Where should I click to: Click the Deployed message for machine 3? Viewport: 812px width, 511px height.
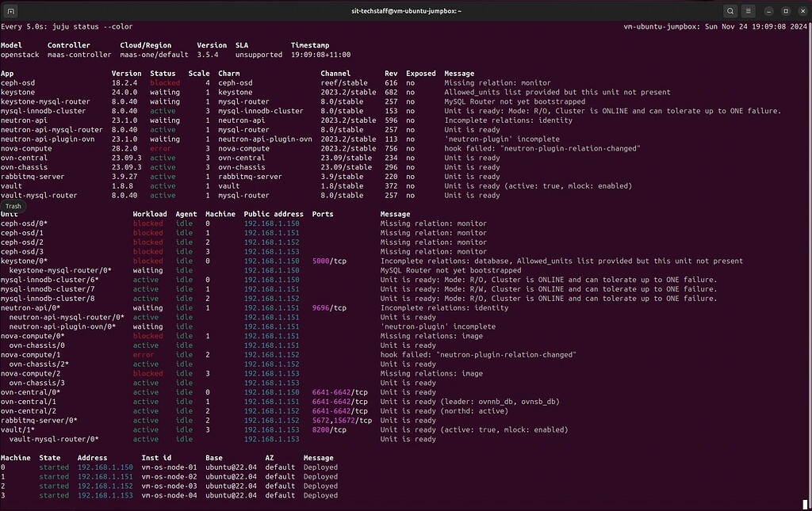[x=320, y=496]
